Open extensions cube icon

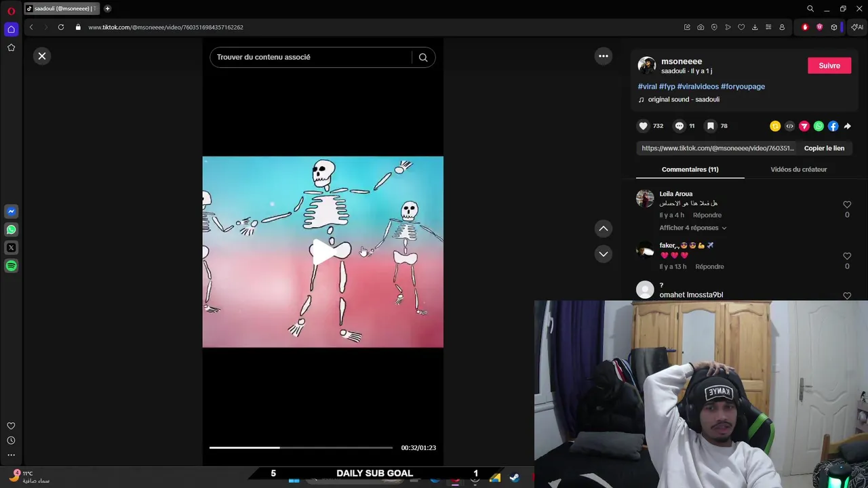(834, 27)
